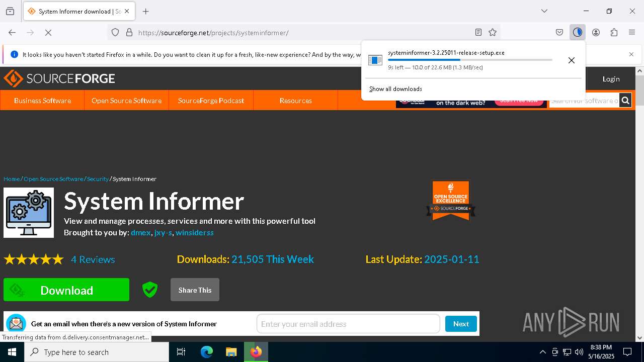This screenshot has width=644, height=362.
Task: Open Business Software menu
Action: click(42, 101)
